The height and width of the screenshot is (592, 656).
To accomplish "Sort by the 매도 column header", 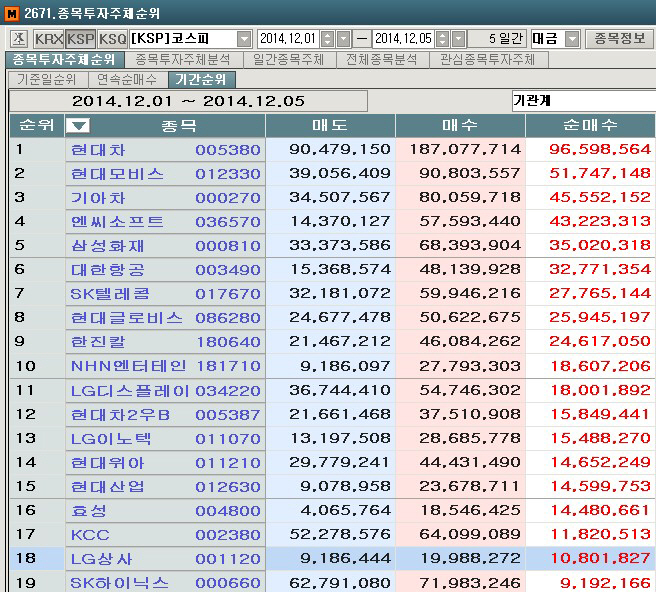I will 330,125.
